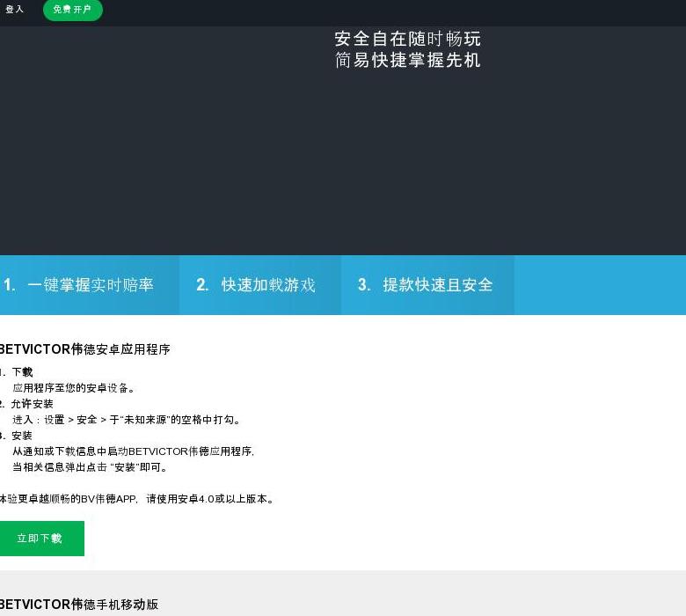Click the line 应用程序至您的安卓设备

click(74, 388)
